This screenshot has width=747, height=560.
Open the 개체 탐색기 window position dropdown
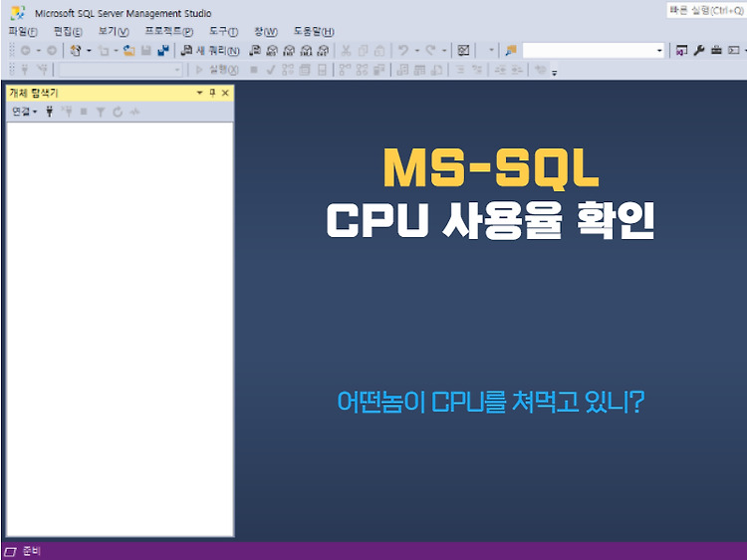(199, 93)
